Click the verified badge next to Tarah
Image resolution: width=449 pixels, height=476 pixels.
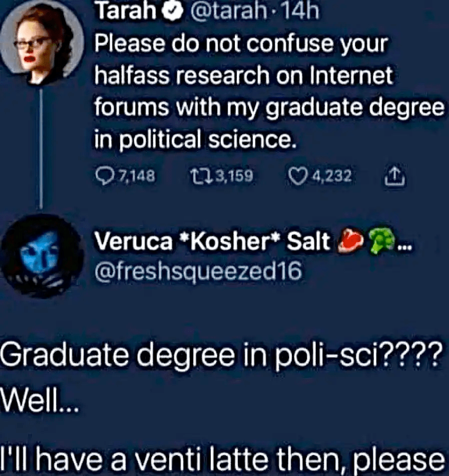[173, 11]
